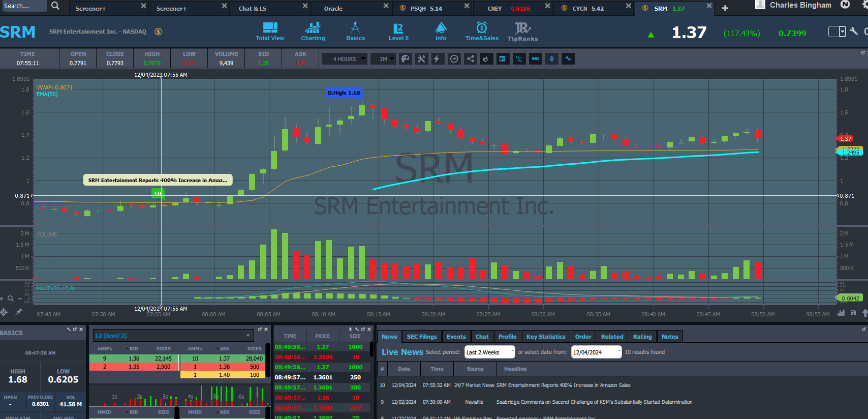Screen dimensions: 868x419
Task: Open Basics panel wrench settings
Action: point(69,329)
